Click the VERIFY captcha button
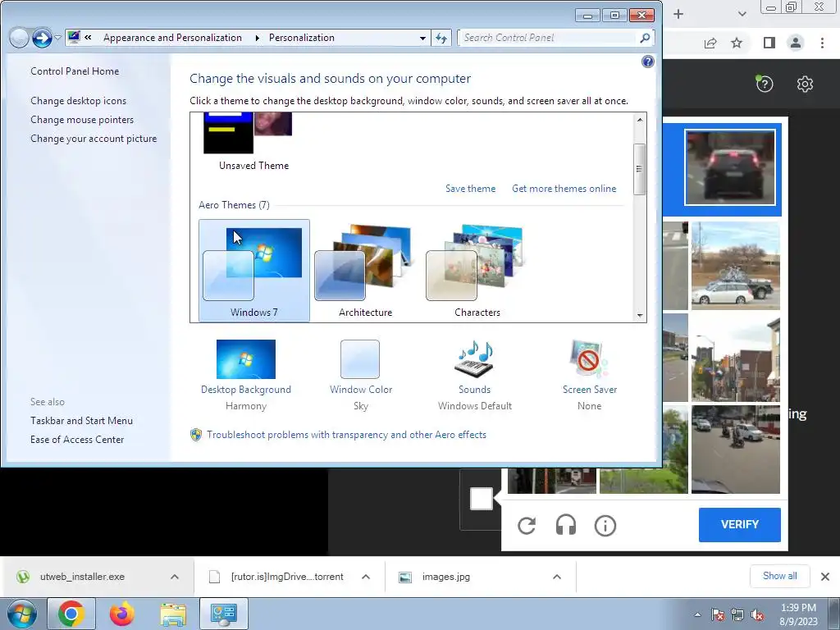Image resolution: width=840 pixels, height=630 pixels. pos(739,524)
